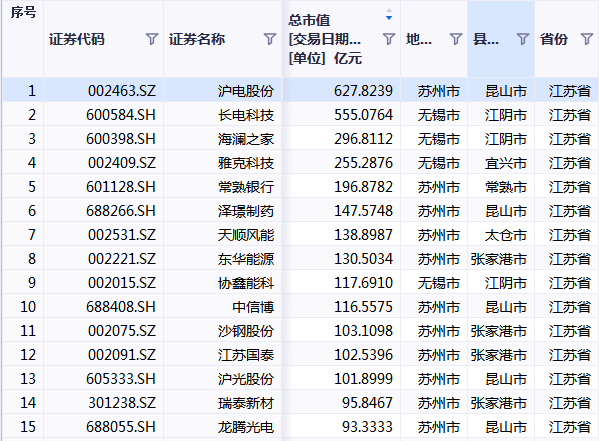Click security name 长电科技
The height and width of the screenshot is (441, 599).
tap(246, 115)
